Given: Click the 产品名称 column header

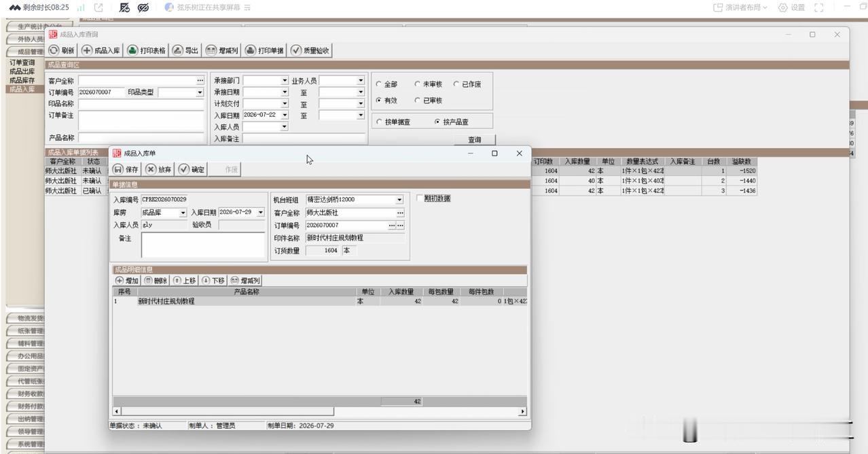Looking at the screenshot, I should [246, 292].
